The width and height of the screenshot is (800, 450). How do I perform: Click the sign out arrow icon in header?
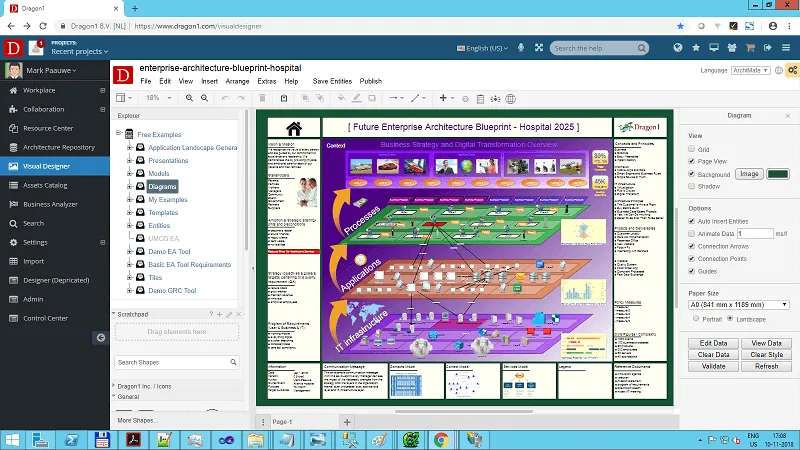(768, 47)
